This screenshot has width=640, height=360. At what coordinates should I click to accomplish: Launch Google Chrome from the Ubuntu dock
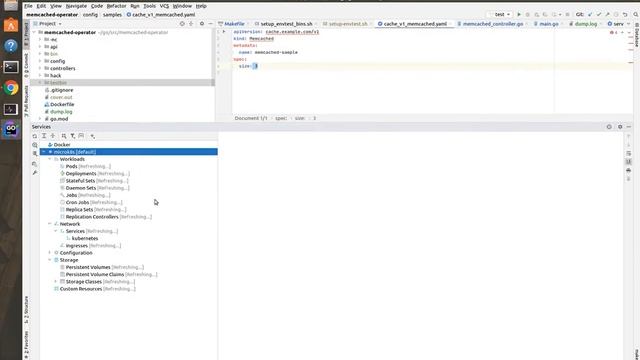click(x=11, y=88)
